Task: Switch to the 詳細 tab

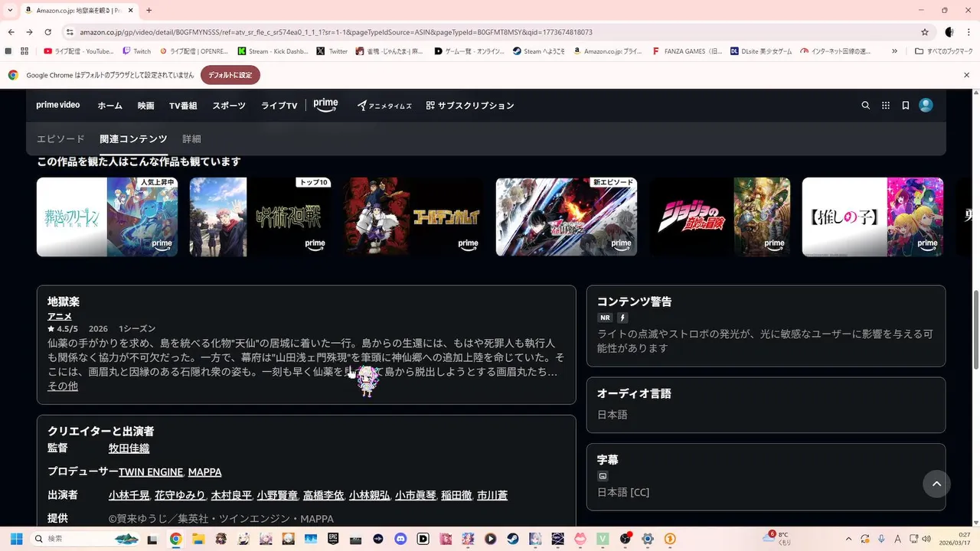Action: point(191,139)
